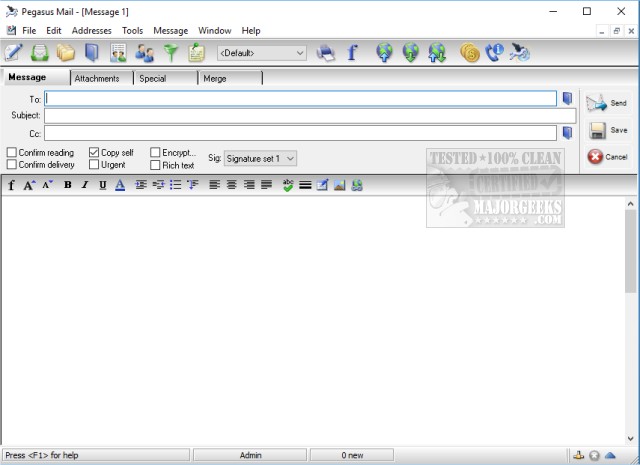The width and height of the screenshot is (640, 465).
Task: Insert a hyperlink with chain icon
Action: tap(357, 185)
